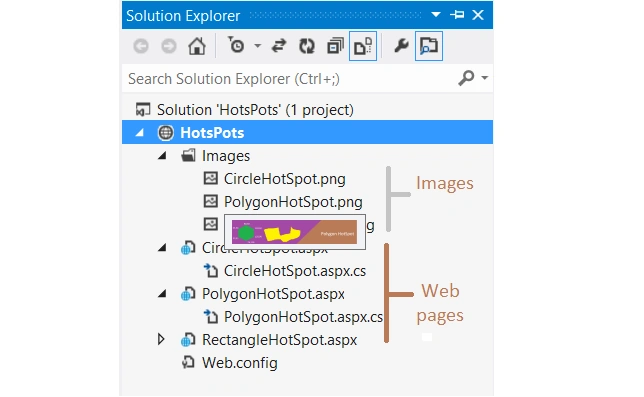The width and height of the screenshot is (644, 397).
Task: Select PolygonHotSpot.png file
Action: coord(293,202)
